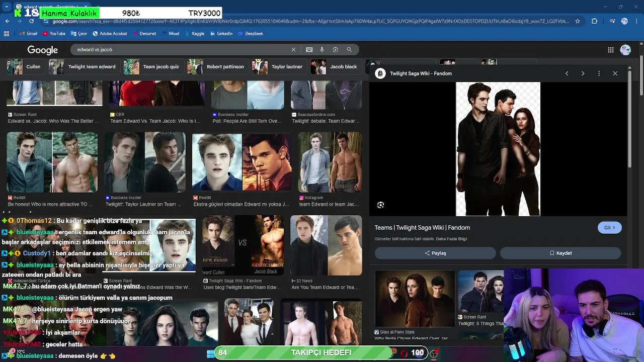Clear the search query with the X
The height and width of the screenshot is (362, 644).
(x=293, y=50)
